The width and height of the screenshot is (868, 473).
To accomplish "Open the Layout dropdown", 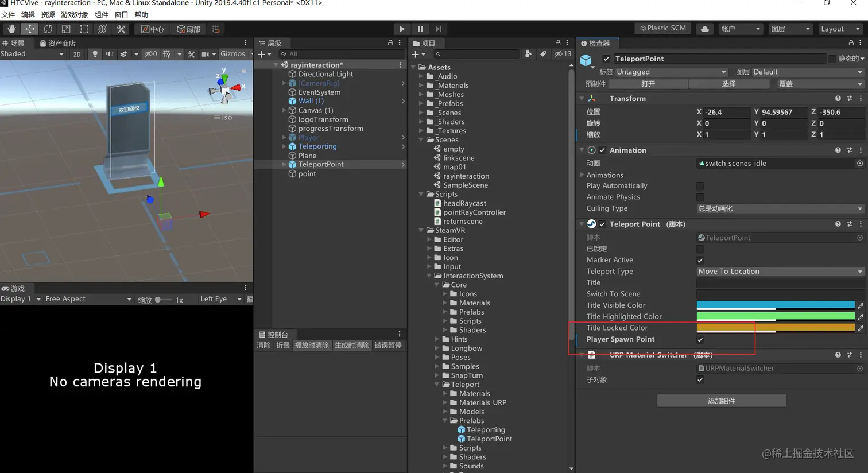I will pos(840,29).
